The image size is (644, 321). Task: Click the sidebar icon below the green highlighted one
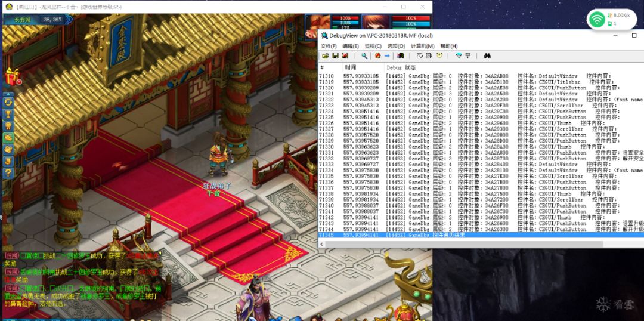pyautogui.click(x=8, y=150)
